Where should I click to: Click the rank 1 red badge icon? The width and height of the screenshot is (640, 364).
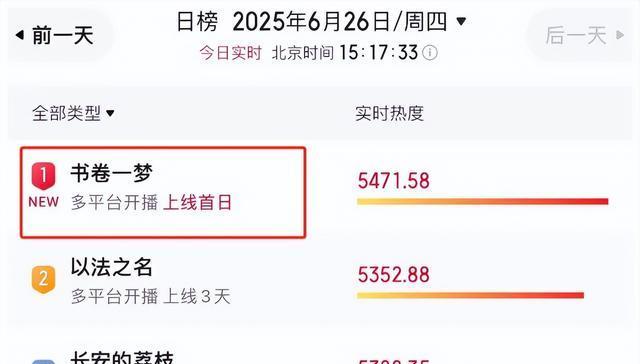[x=43, y=176]
